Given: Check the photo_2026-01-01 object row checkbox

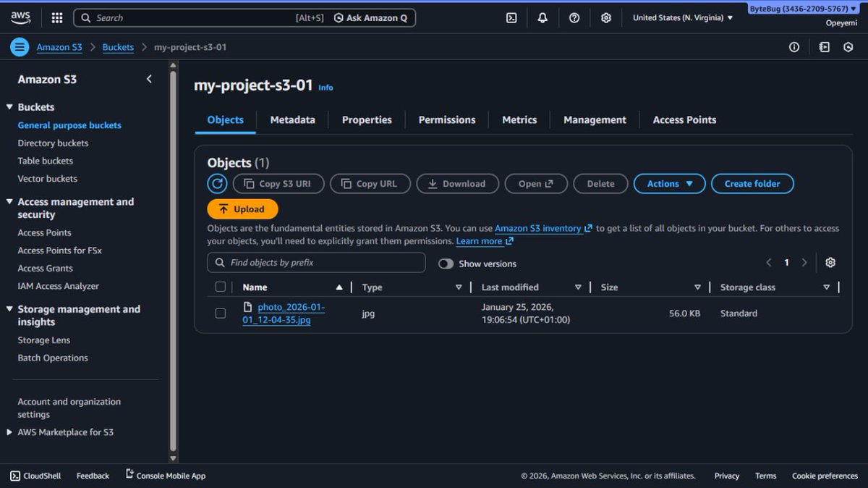Looking at the screenshot, I should tap(221, 314).
